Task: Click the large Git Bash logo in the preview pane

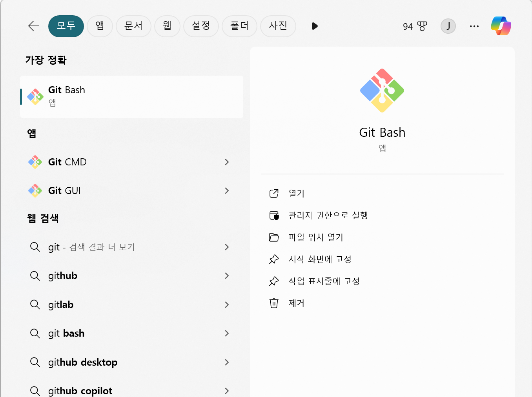Action: pyautogui.click(x=382, y=91)
